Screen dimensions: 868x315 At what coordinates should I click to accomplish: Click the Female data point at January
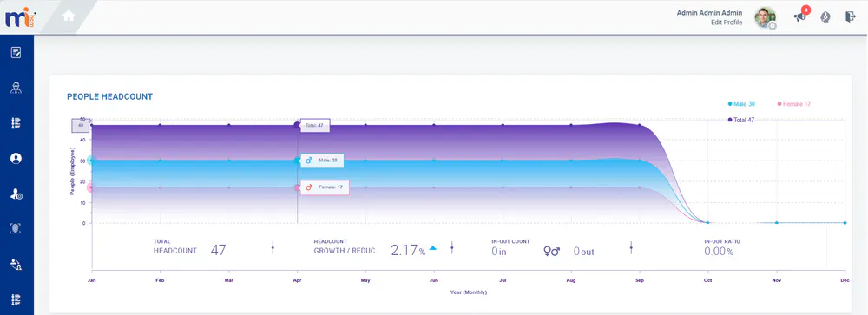click(92, 187)
